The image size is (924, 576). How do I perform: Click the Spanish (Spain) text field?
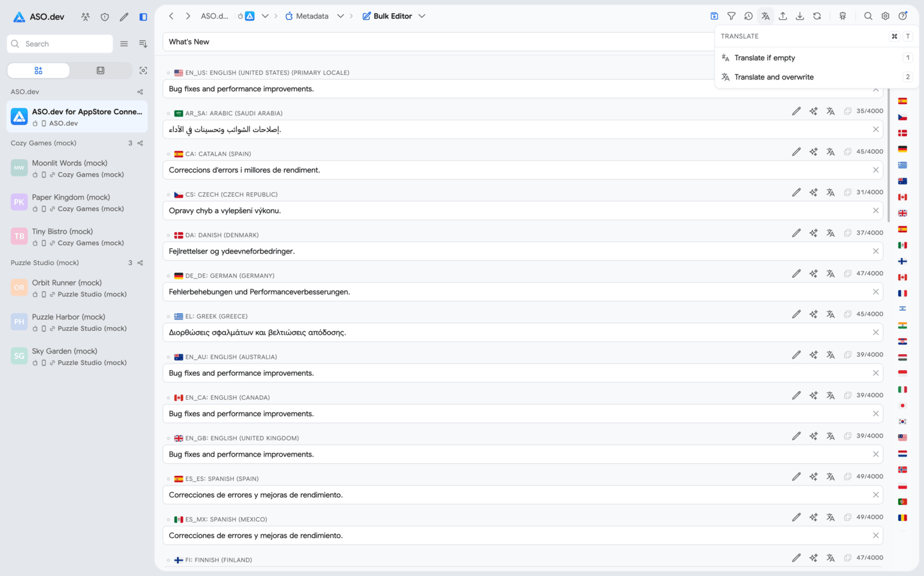(523, 495)
